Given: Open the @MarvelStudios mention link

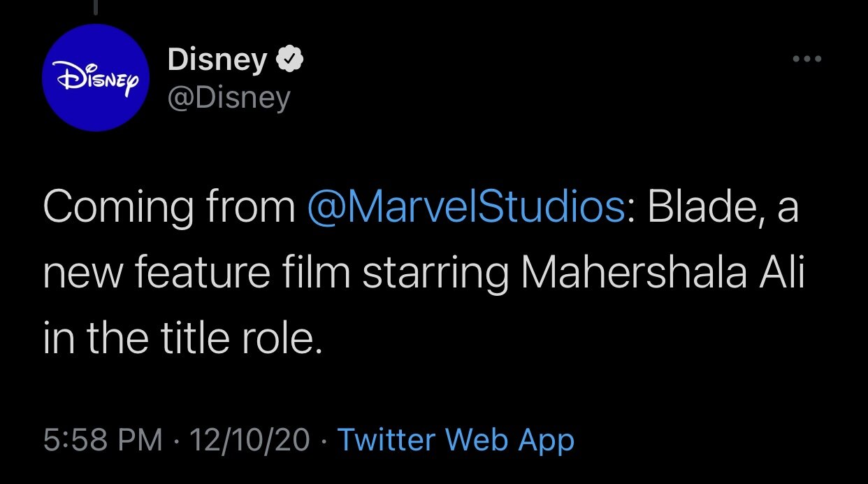Looking at the screenshot, I should (x=466, y=208).
